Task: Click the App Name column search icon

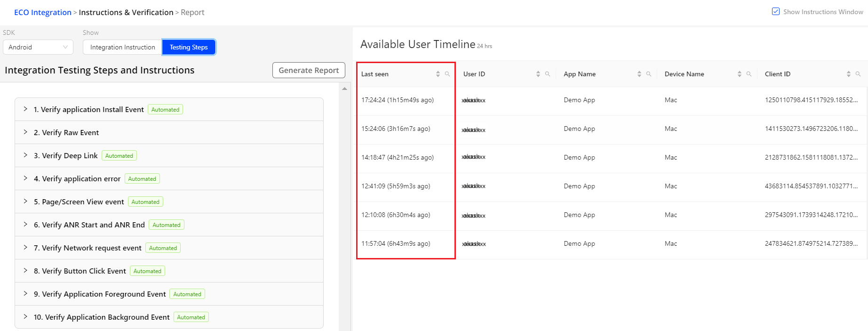Action: 649,74
